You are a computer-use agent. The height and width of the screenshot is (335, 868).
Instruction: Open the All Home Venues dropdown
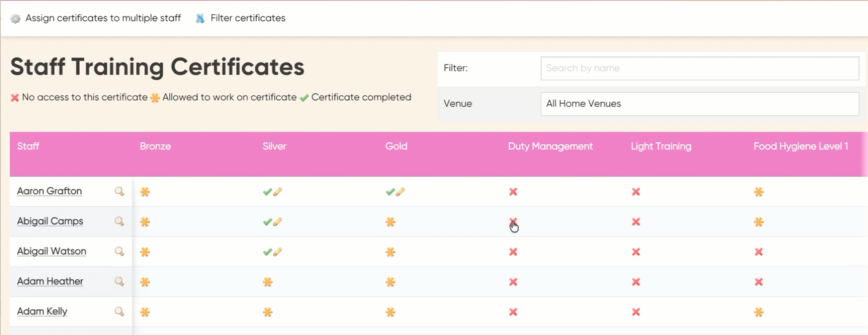point(700,104)
